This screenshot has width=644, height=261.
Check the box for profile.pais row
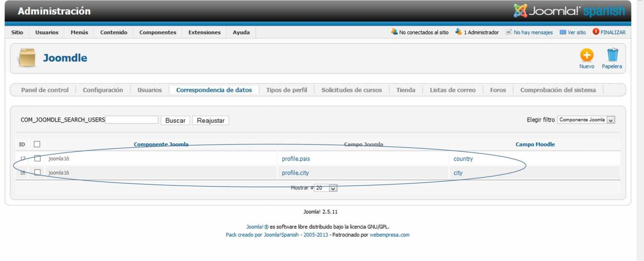(x=37, y=159)
